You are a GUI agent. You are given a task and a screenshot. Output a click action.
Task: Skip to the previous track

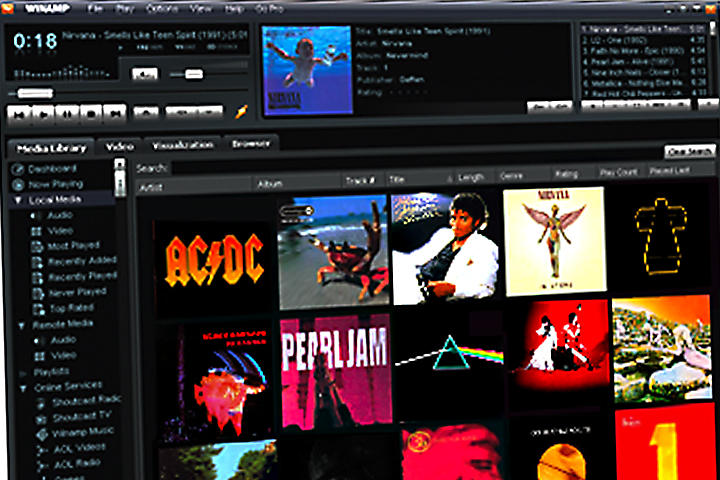click(x=19, y=112)
